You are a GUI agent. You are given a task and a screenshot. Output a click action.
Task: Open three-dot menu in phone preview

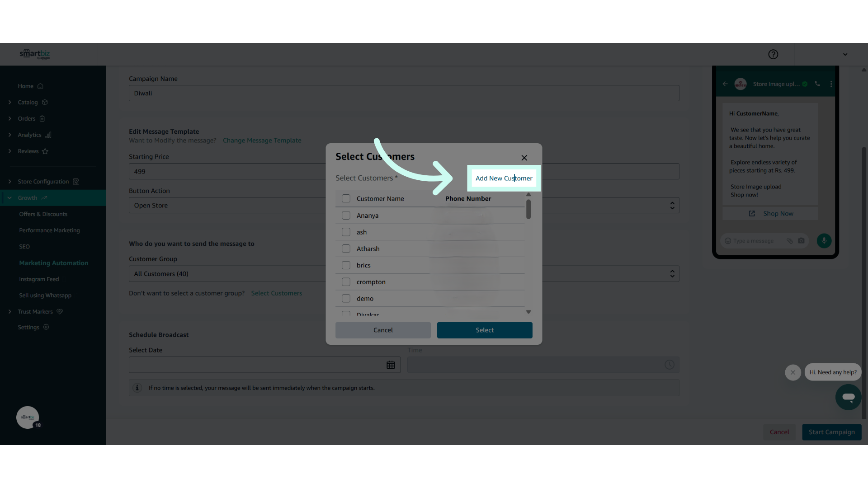831,84
